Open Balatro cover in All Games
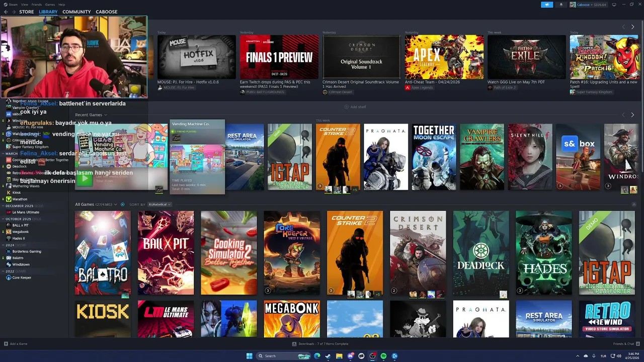Screen dimensions: 644x362 [x=103, y=253]
